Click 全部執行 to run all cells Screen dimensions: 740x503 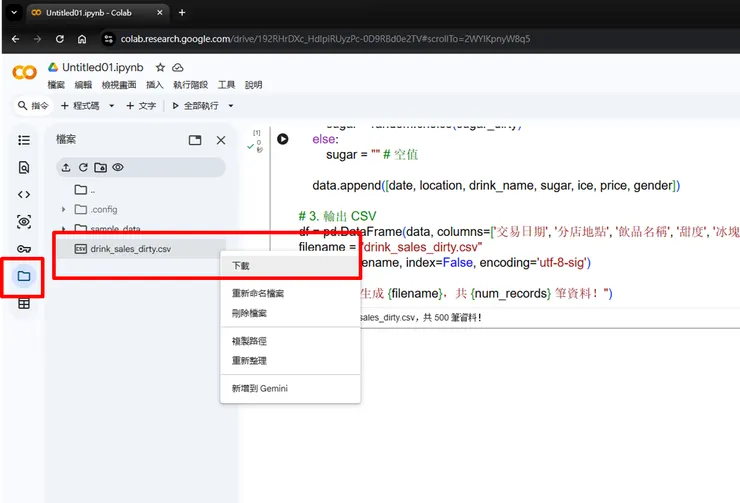click(195, 106)
